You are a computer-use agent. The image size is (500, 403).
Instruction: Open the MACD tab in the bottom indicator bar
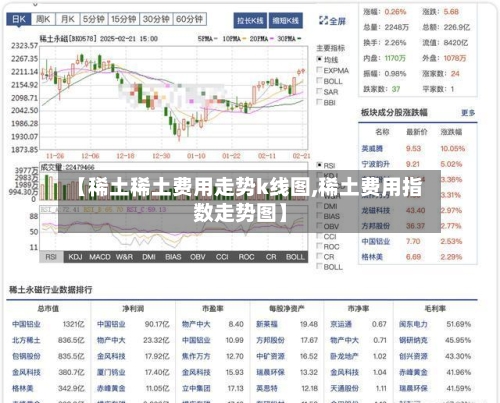[x=100, y=257]
